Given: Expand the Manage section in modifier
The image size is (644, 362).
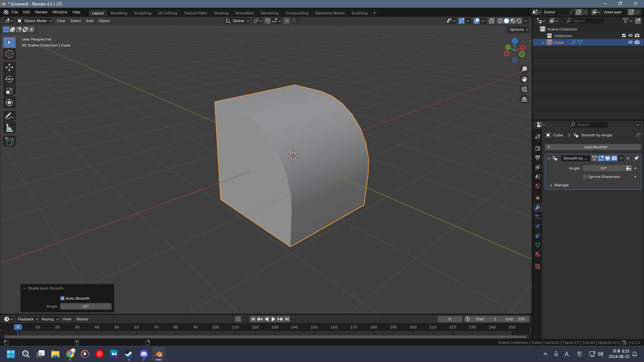Looking at the screenshot, I should (x=561, y=185).
